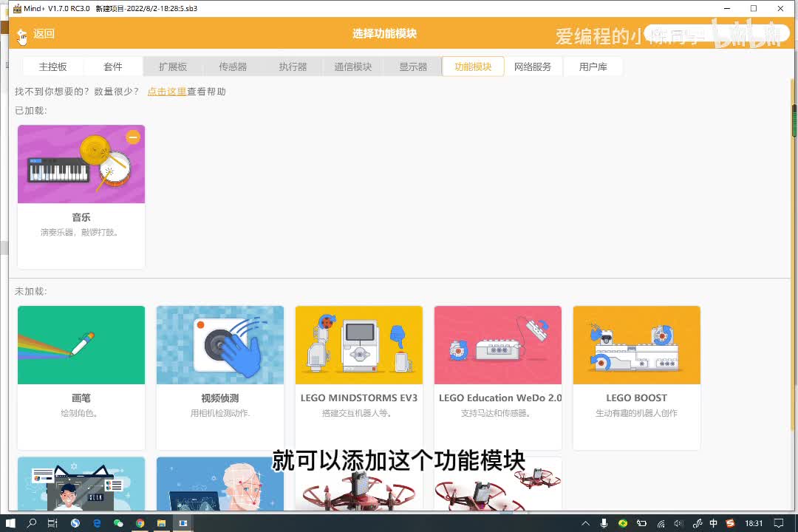Select the 扩展板 tab

tap(173, 66)
